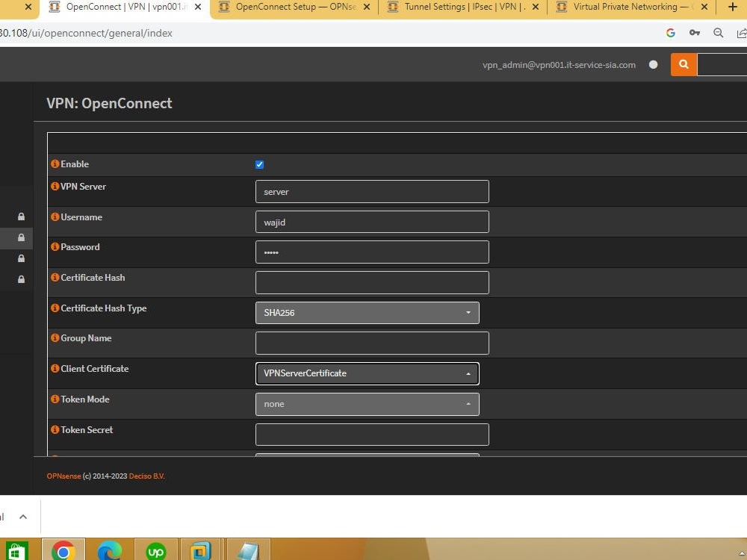Open the password manager key icon

pyautogui.click(x=694, y=33)
